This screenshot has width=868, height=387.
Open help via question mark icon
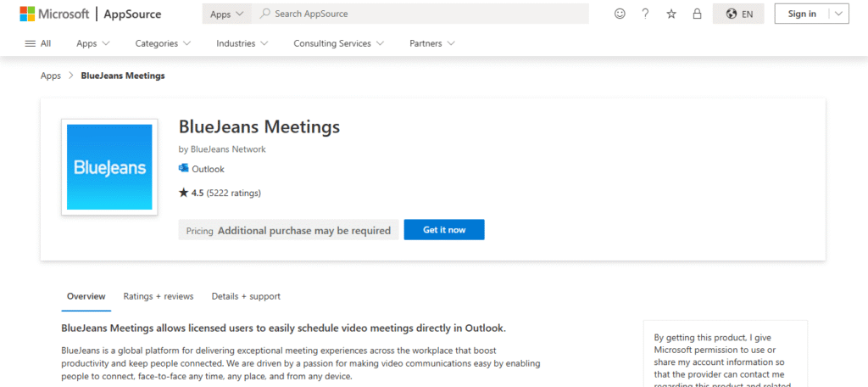[645, 14]
